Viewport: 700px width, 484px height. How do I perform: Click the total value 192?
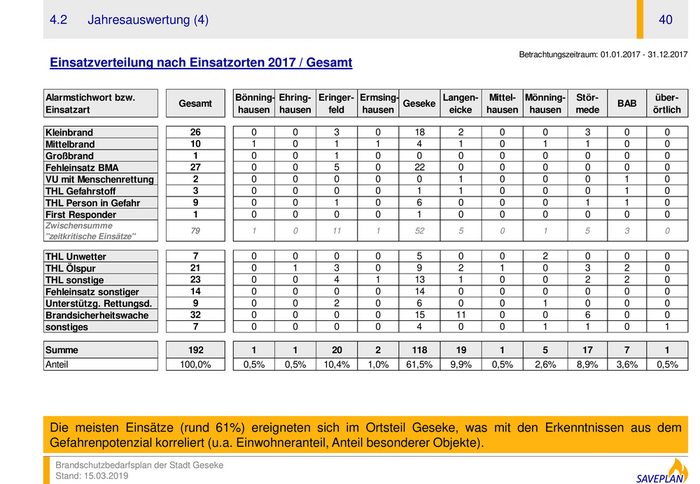(195, 351)
